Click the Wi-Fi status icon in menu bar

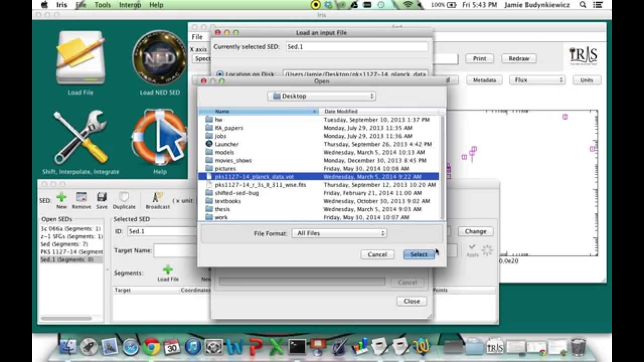click(x=408, y=5)
